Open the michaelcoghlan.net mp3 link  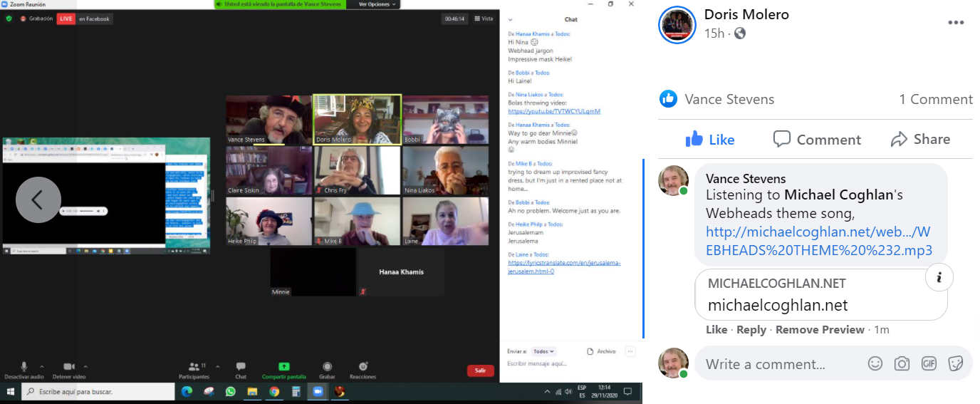click(818, 242)
